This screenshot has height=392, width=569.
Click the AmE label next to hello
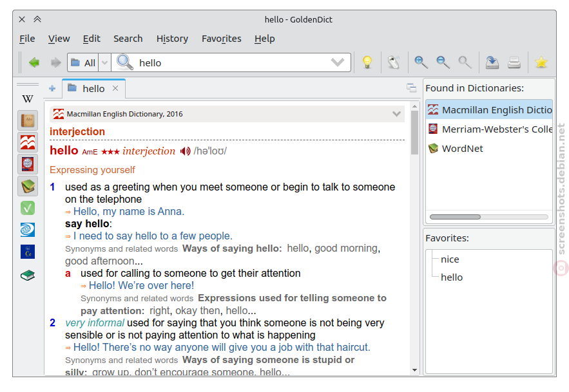click(x=90, y=152)
